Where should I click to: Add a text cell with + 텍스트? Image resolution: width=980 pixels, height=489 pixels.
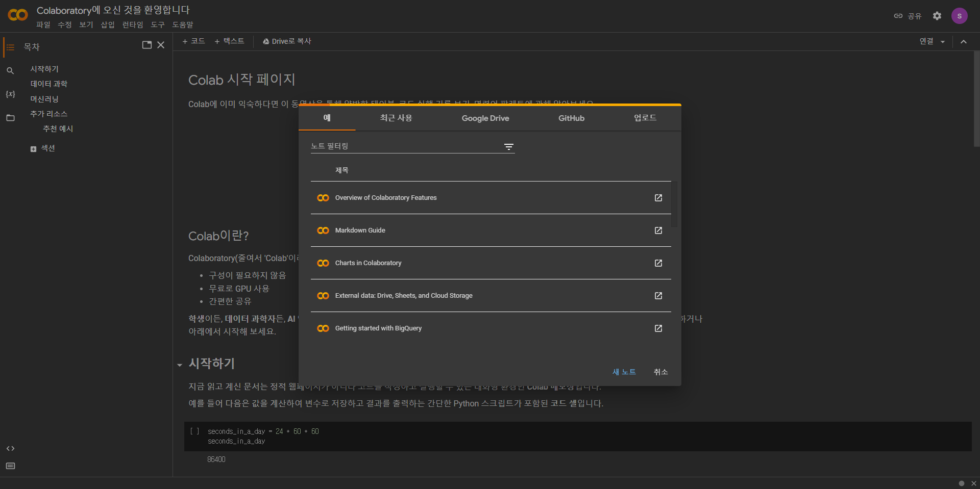229,41
